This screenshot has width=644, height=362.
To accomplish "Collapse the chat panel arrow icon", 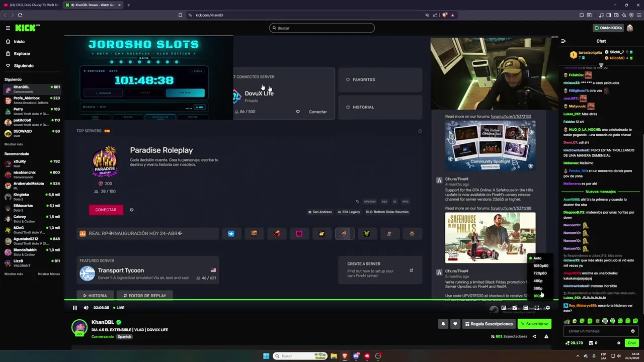I will (563, 41).
